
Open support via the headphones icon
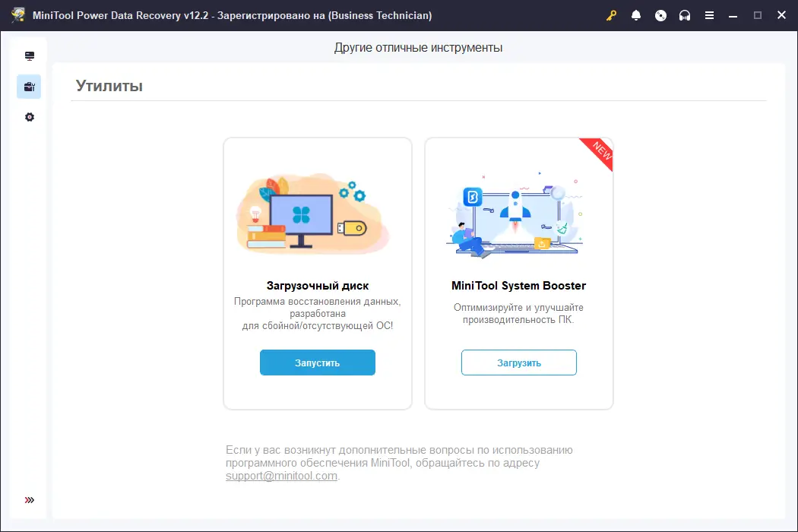point(685,15)
